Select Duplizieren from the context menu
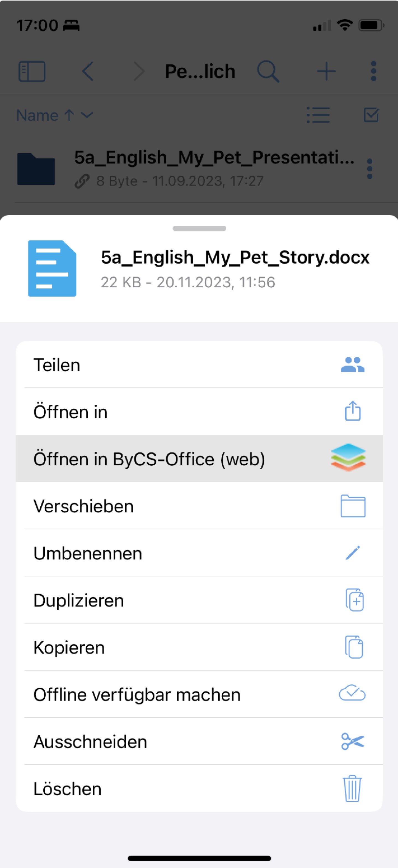Image resolution: width=398 pixels, height=868 pixels. click(x=79, y=600)
